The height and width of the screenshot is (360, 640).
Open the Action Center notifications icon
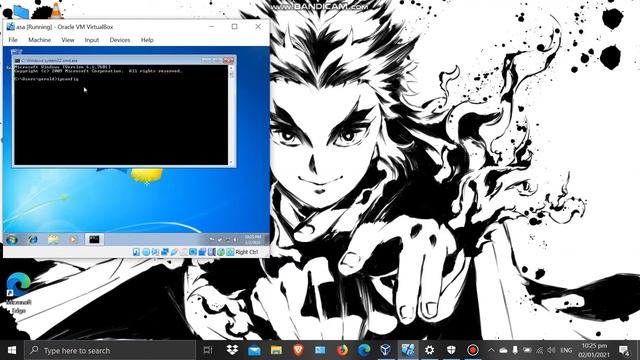[624, 350]
